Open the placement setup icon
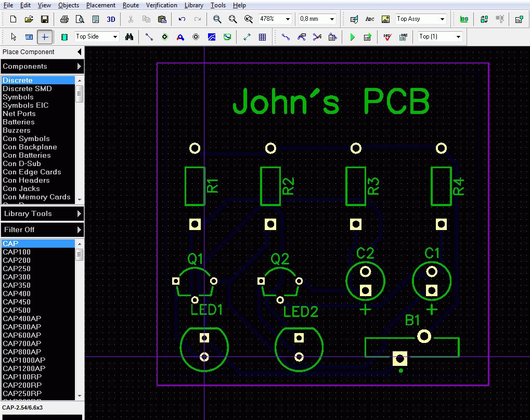Image resolution: width=530 pixels, height=420 pixels. point(519,19)
